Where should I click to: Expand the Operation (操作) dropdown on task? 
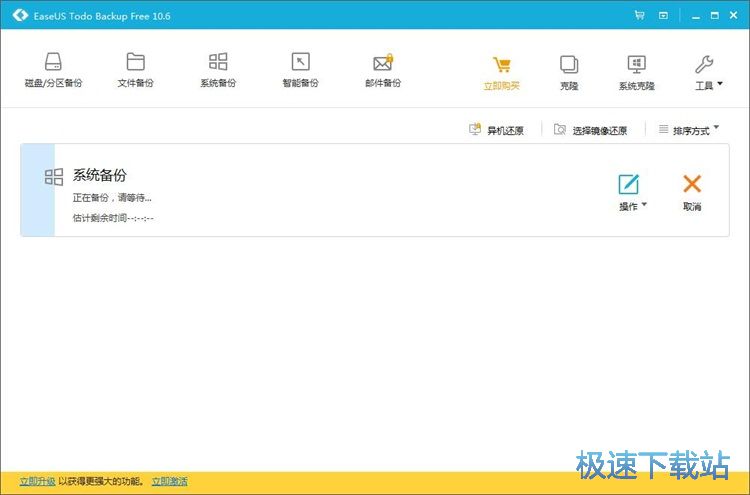(x=630, y=192)
